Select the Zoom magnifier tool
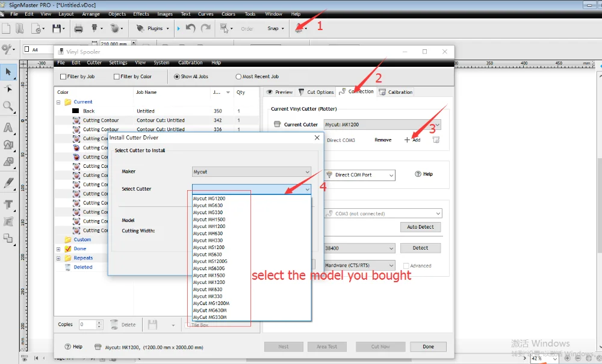This screenshot has width=602, height=364. [8, 106]
